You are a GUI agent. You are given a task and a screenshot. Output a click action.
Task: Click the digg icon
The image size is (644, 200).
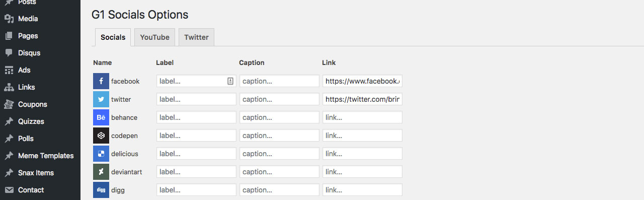(x=101, y=190)
